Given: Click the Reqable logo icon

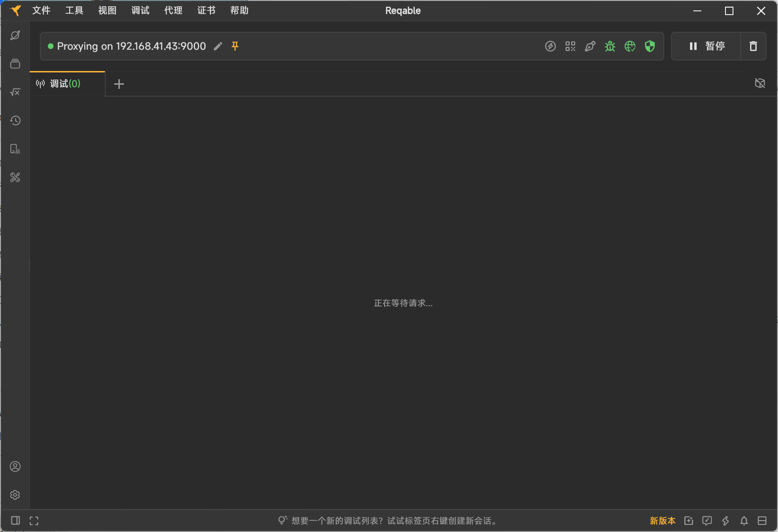Looking at the screenshot, I should click(16, 10).
